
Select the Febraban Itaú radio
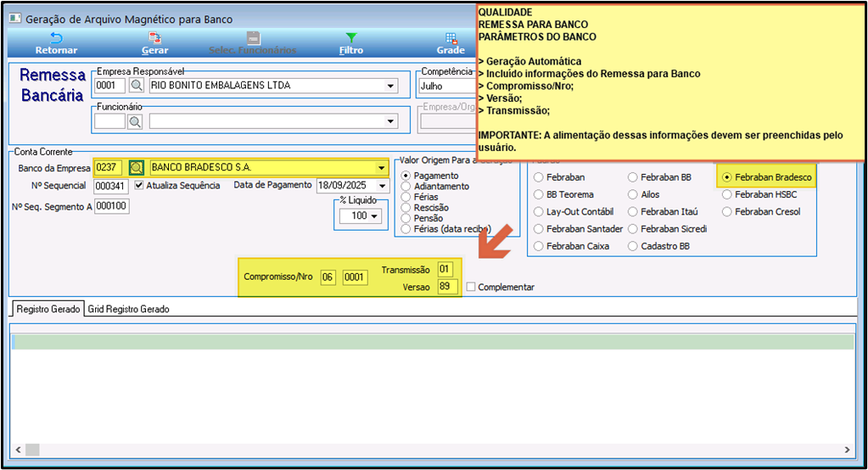(x=633, y=211)
